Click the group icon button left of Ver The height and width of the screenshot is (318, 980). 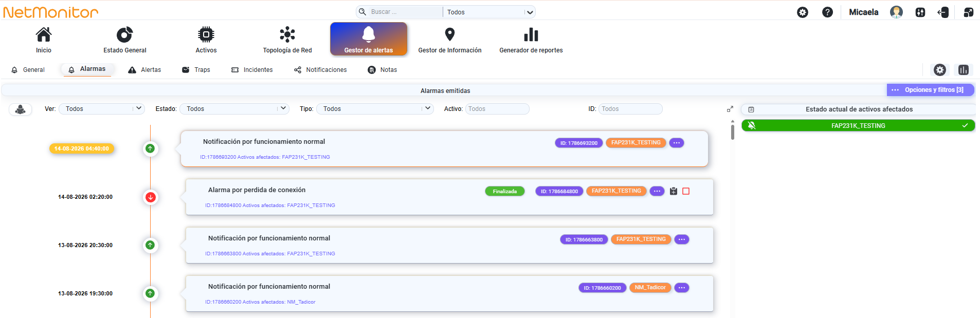point(21,109)
